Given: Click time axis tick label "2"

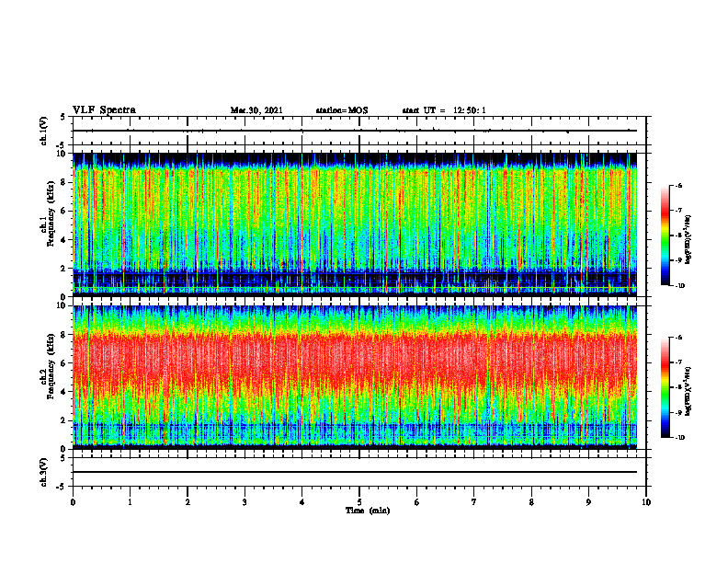Looking at the screenshot, I should pyautogui.click(x=188, y=502).
